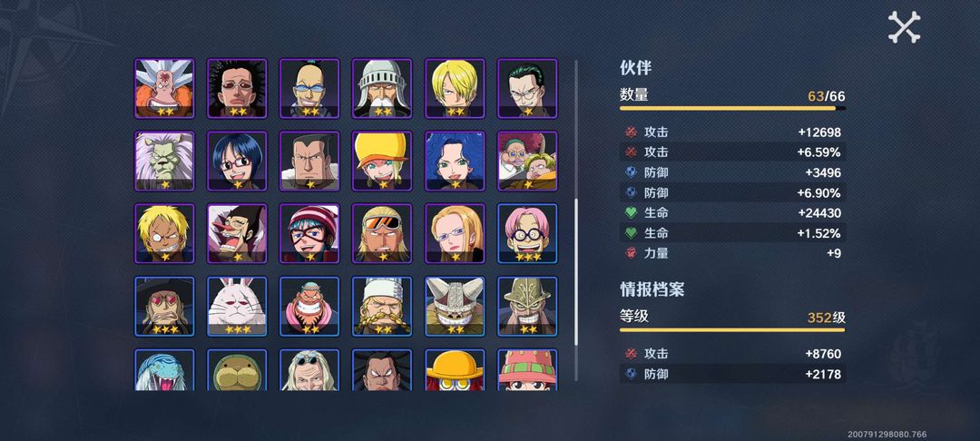Click the red fist strength icon +9

[632, 253]
